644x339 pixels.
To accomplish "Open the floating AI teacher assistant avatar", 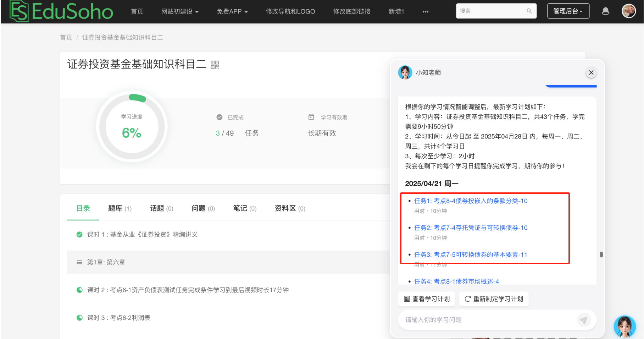I will pyautogui.click(x=624, y=326).
